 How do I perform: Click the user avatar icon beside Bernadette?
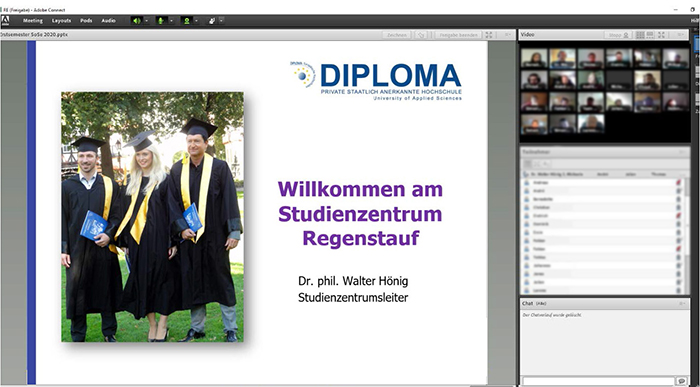point(527,199)
